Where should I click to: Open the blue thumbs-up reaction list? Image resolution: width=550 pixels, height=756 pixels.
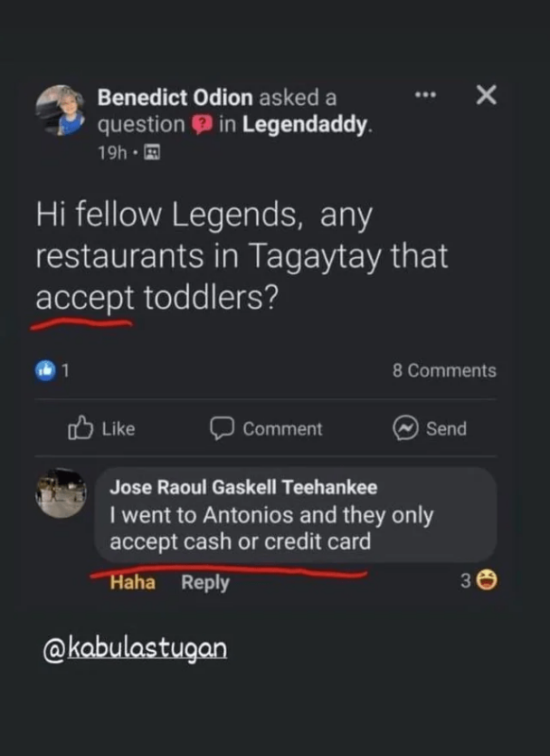pos(46,370)
